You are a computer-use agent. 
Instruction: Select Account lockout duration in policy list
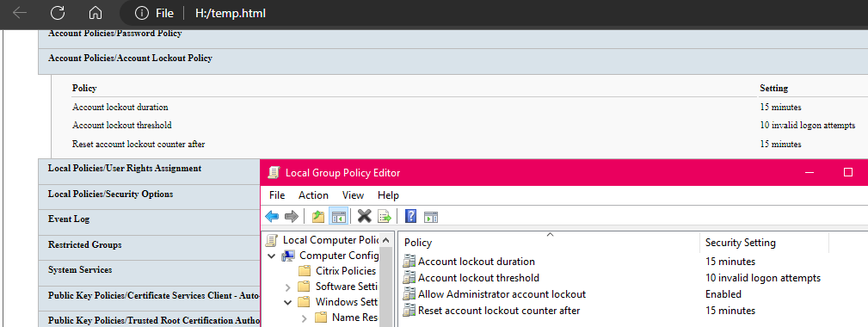pos(476,261)
